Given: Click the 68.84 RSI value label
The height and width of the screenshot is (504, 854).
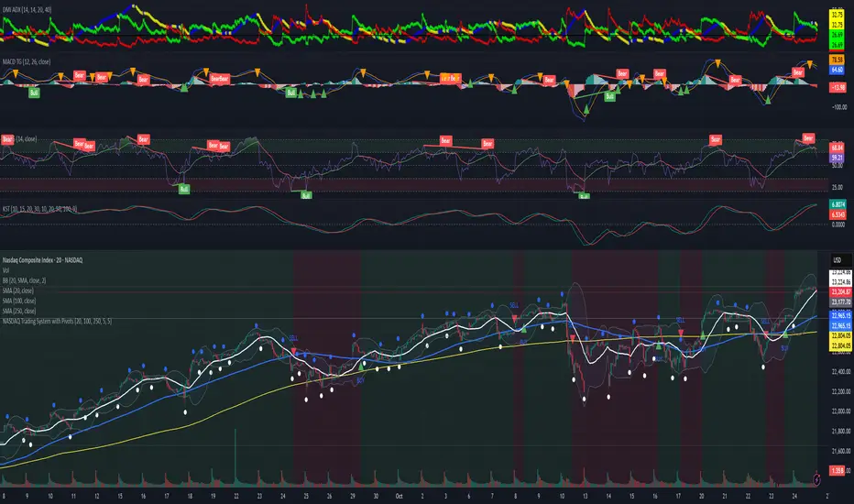Looking at the screenshot, I should click(837, 148).
